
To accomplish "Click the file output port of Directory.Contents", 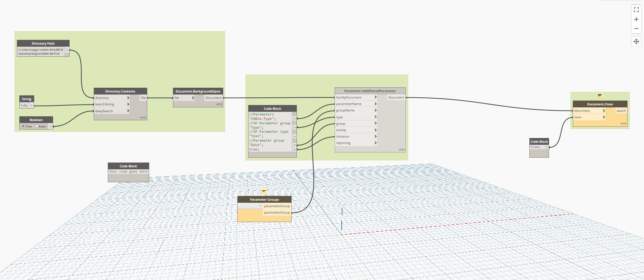I will coord(143,98).
